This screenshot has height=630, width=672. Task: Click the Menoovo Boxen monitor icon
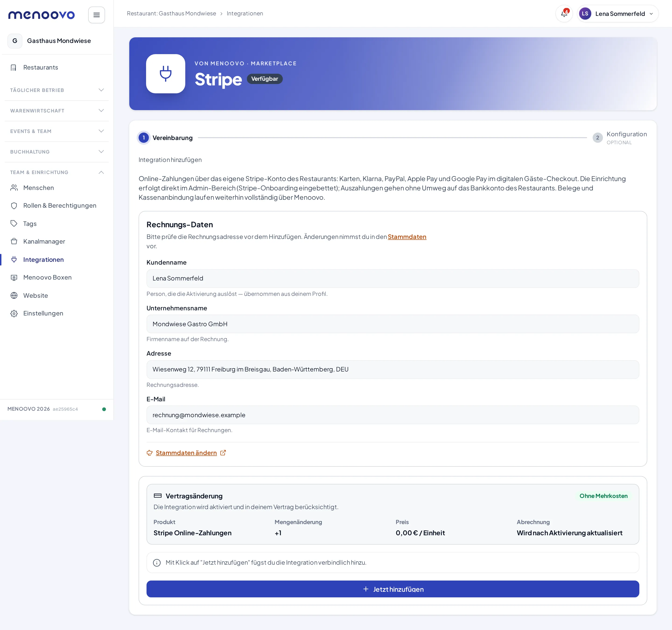[x=14, y=277]
